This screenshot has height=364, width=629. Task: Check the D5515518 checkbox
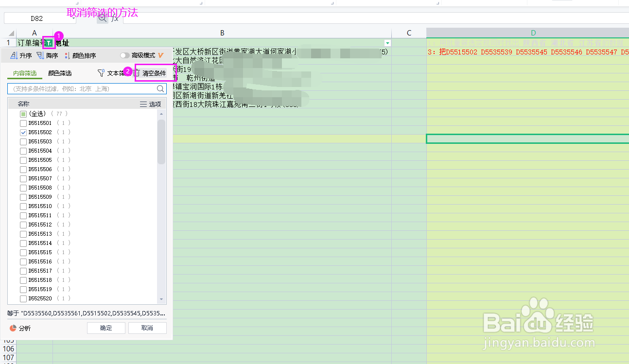coord(23,280)
